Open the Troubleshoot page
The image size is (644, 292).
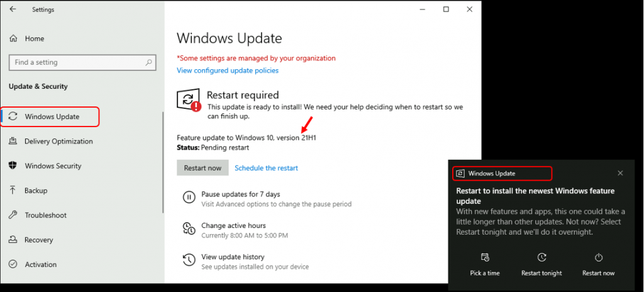point(45,215)
